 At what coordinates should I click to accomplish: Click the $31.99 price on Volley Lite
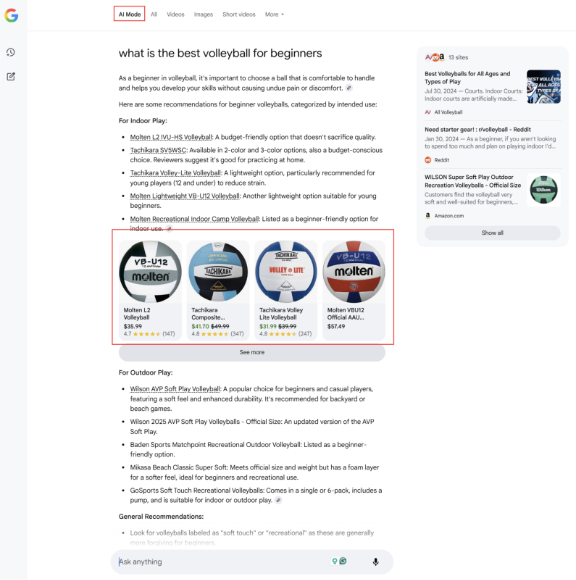click(268, 326)
